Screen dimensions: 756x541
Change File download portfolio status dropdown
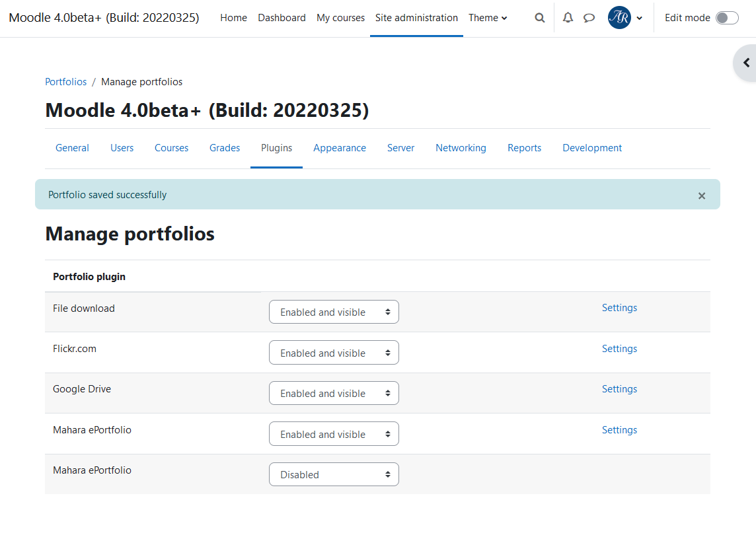(334, 312)
